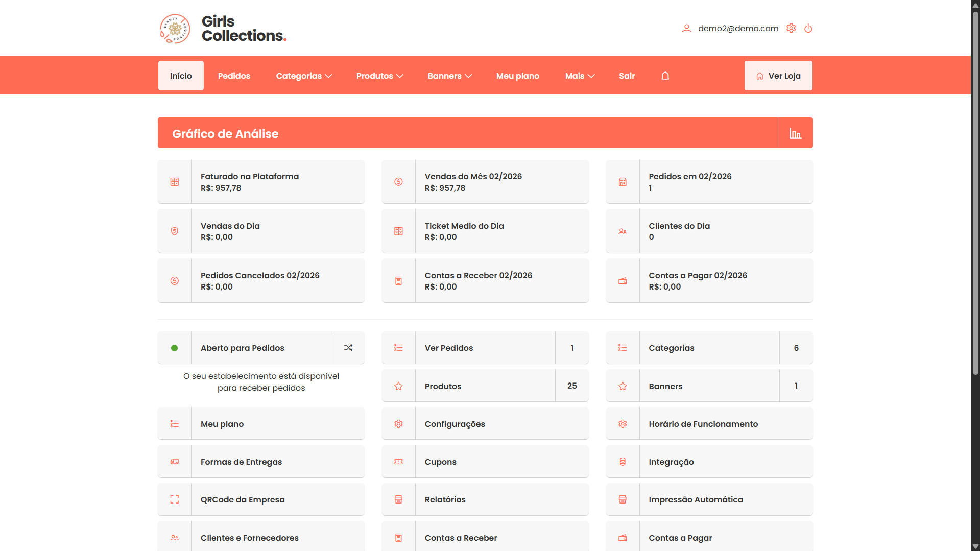Expand the Categorias dropdown in the navbar
This screenshot has height=551, width=980.
(304, 76)
